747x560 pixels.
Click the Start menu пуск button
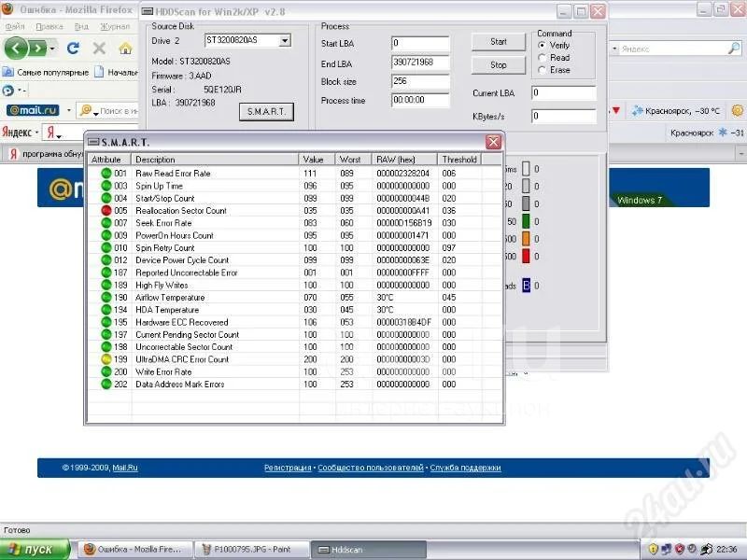tap(35, 549)
